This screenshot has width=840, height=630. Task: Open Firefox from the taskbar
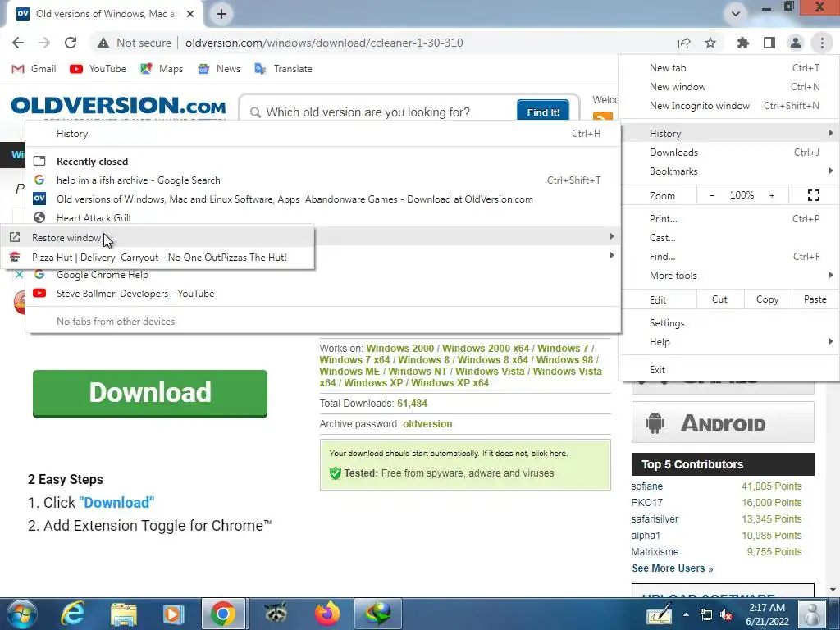(327, 614)
